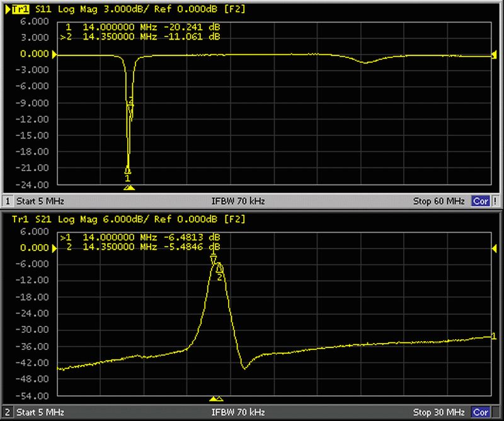Screen dimensions: 504x421
Task: Click the channel 1 indicator box
Action: [x=8, y=201]
